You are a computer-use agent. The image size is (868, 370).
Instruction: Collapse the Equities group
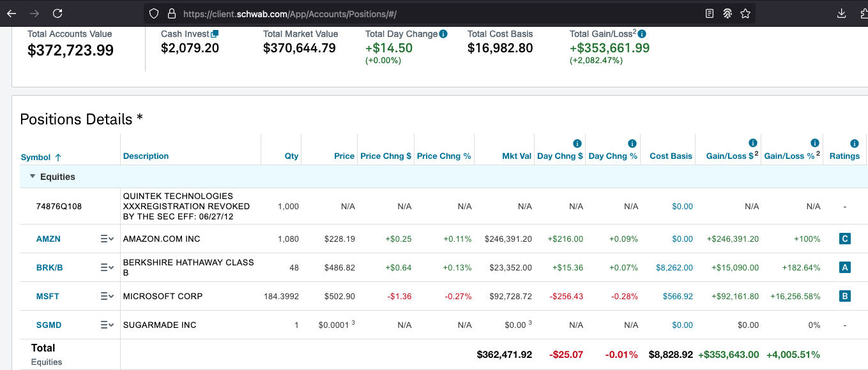(33, 177)
